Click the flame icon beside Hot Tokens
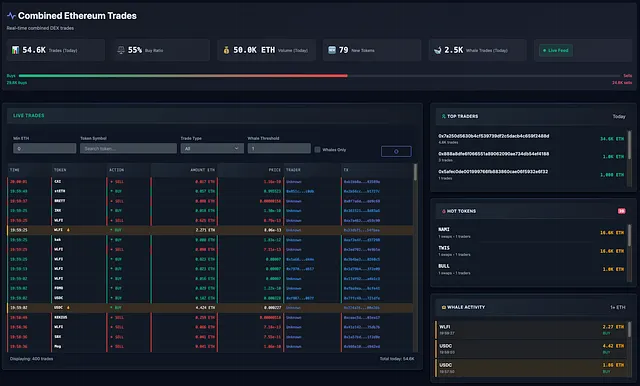 pyautogui.click(x=444, y=211)
